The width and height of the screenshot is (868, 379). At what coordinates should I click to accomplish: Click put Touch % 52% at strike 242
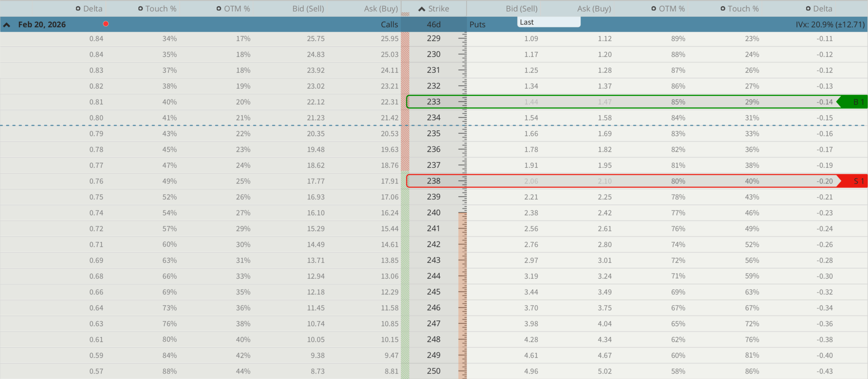pos(752,245)
